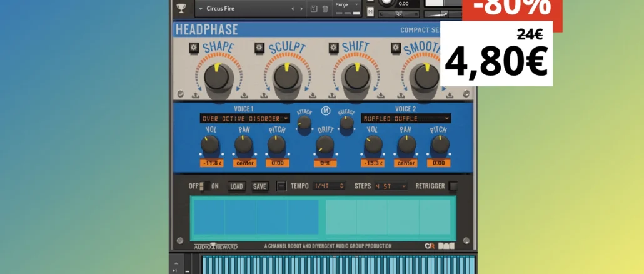Click the Voice 1 volume value -11.8

point(212,163)
